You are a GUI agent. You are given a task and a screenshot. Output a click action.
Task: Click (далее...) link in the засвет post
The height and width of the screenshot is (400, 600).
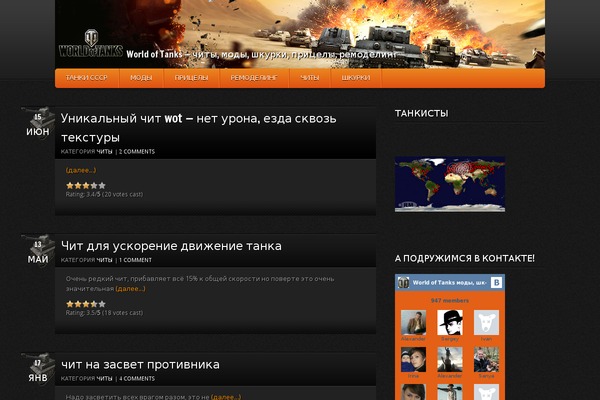[x=226, y=397]
